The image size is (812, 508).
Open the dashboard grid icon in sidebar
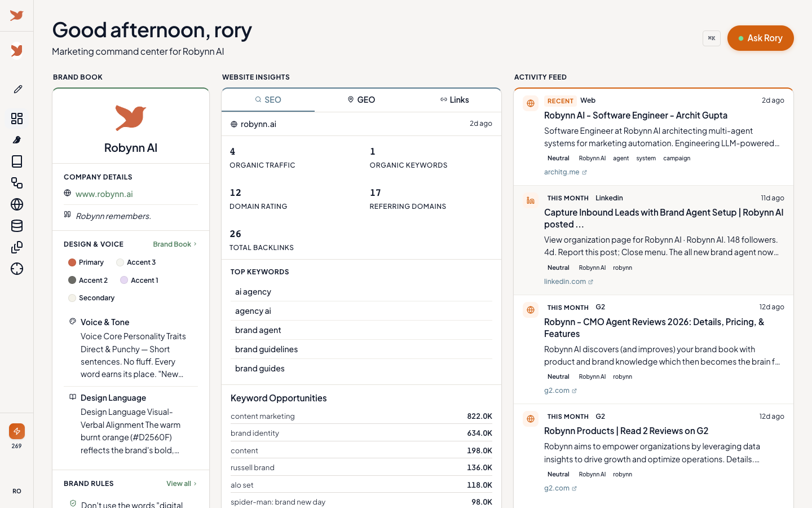(17, 119)
